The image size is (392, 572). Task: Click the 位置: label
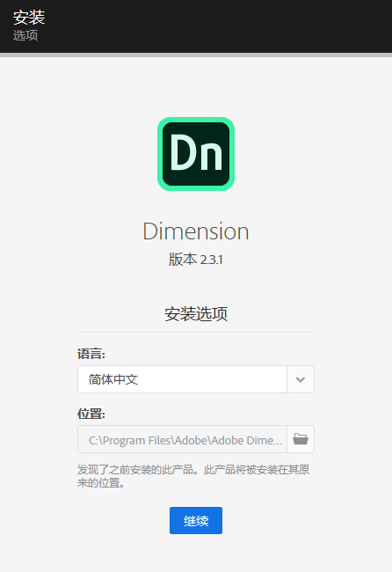click(x=91, y=414)
